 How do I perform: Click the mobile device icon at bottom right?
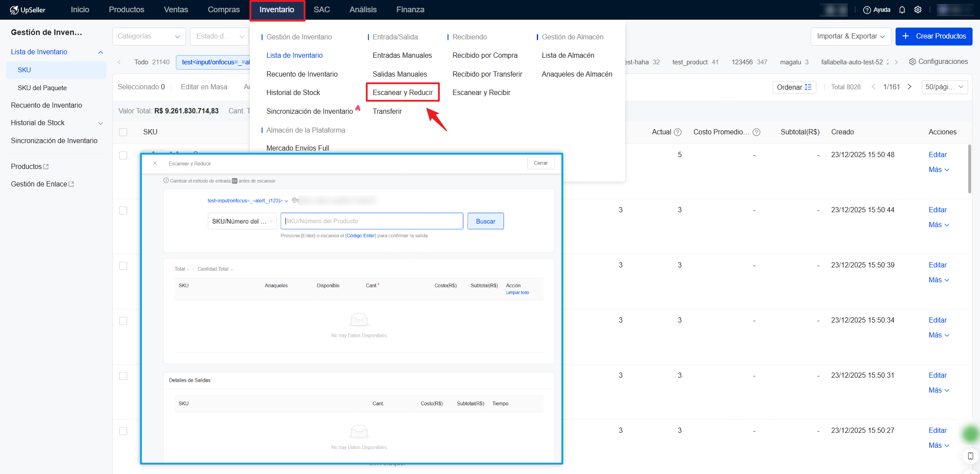(x=970, y=456)
